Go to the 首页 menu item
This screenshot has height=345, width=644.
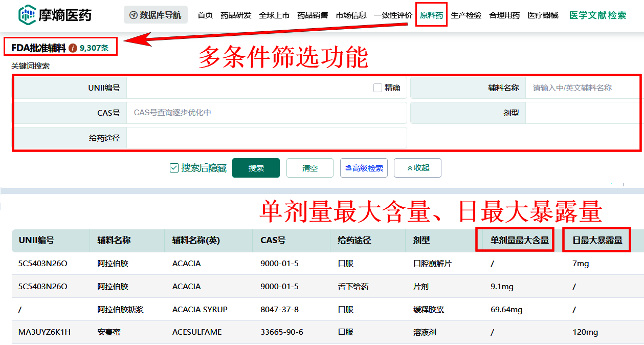205,15
